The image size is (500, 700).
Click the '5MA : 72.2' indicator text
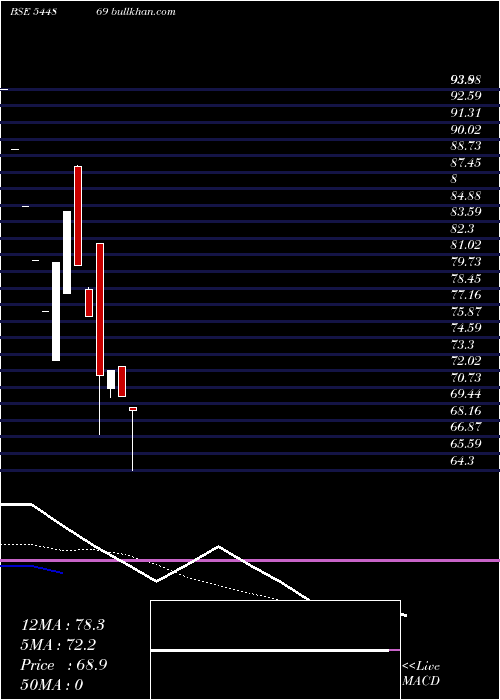(x=58, y=645)
